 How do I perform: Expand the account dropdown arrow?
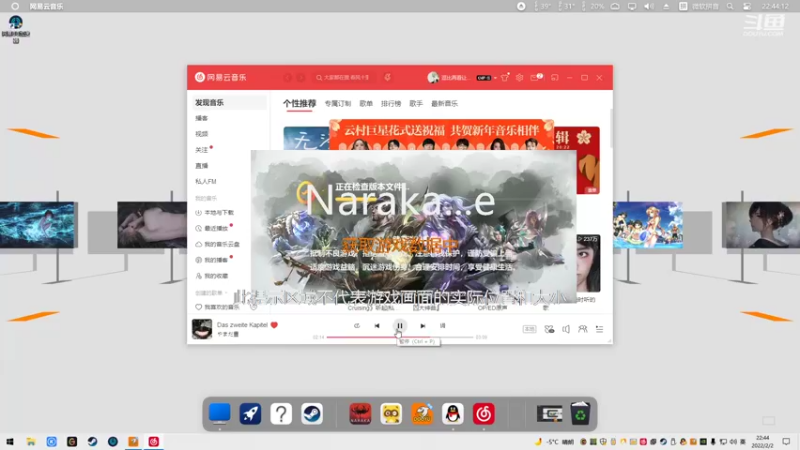click(495, 78)
